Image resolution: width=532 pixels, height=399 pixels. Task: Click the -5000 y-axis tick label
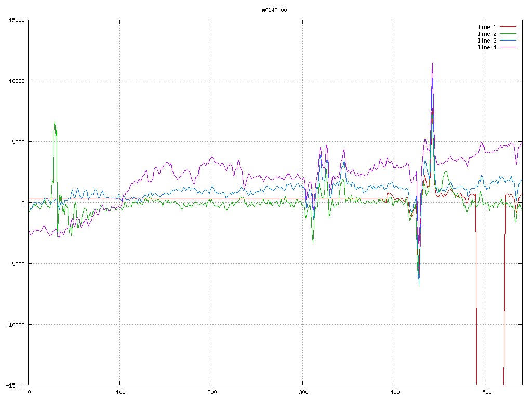coord(17,263)
